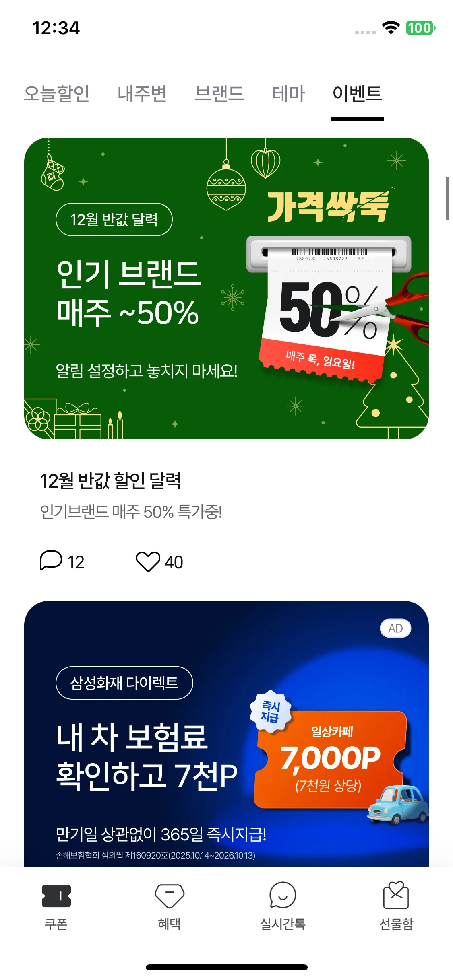The height and width of the screenshot is (980, 453).
Task: Like the post via heart icon
Action: click(148, 562)
